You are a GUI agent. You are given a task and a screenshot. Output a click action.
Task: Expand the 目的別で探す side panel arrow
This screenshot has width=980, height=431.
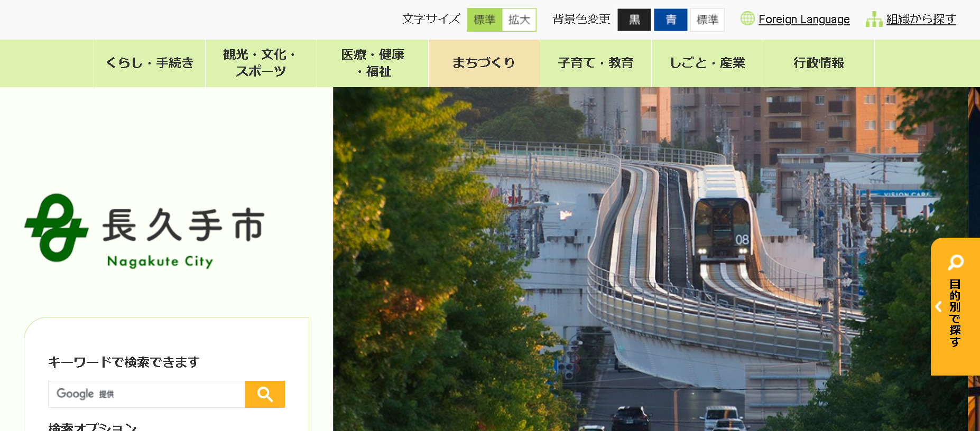click(x=939, y=307)
